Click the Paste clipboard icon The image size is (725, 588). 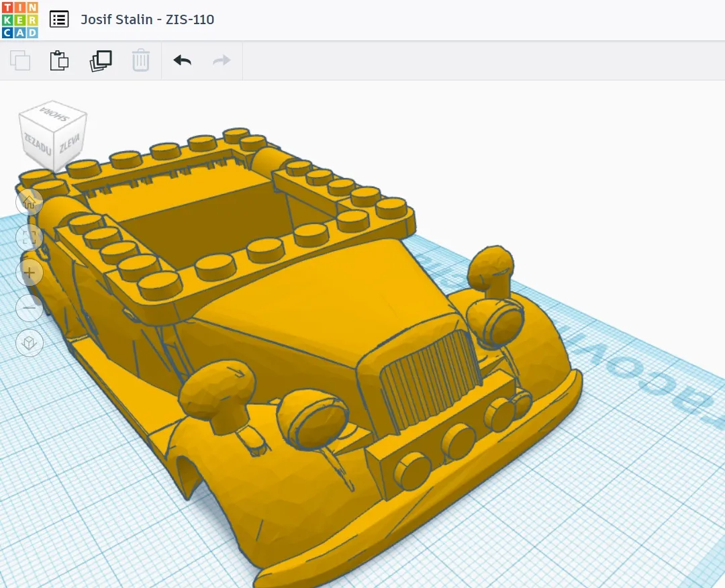pos(60,60)
